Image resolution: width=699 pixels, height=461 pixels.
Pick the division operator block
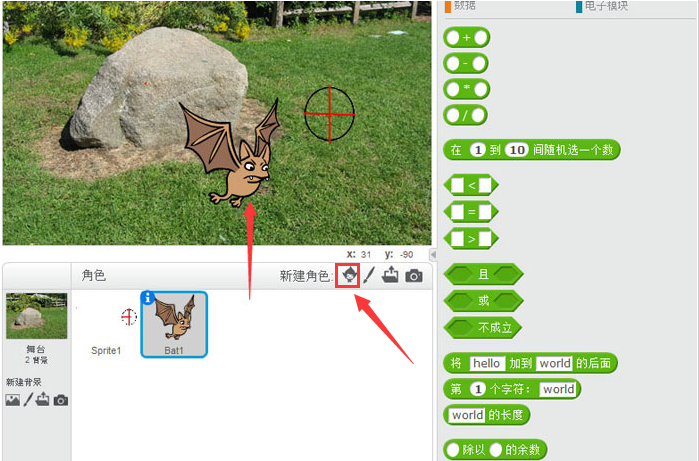tap(465, 115)
